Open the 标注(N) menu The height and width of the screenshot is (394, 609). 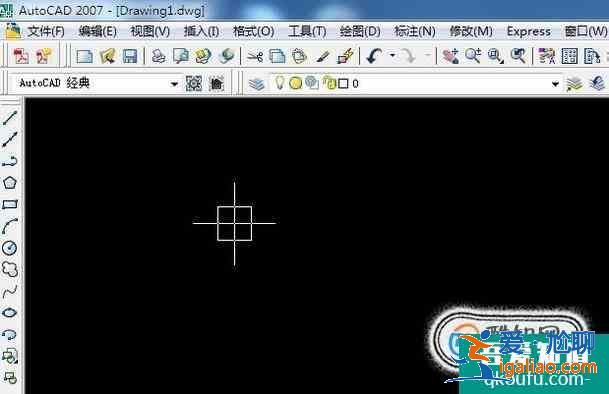pos(414,31)
